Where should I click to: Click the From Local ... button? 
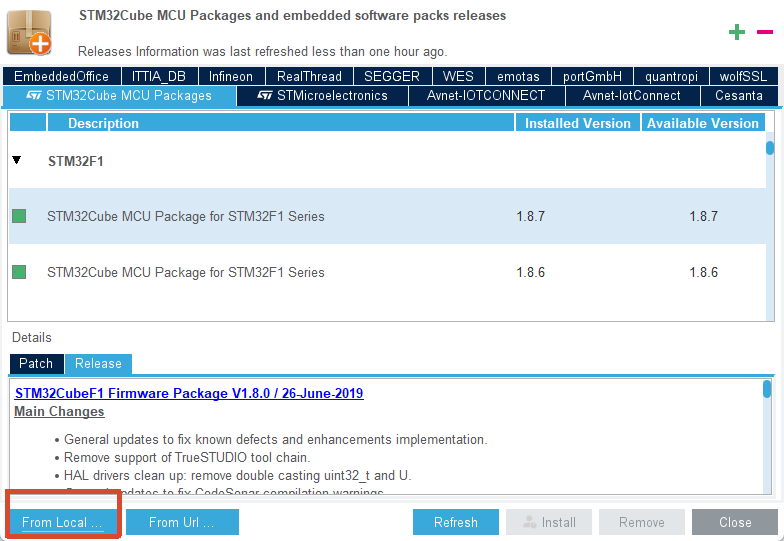(62, 522)
